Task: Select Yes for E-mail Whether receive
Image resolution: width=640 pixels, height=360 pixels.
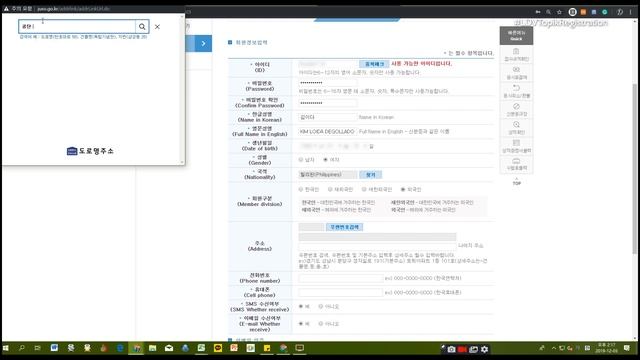Action: pos(301,324)
